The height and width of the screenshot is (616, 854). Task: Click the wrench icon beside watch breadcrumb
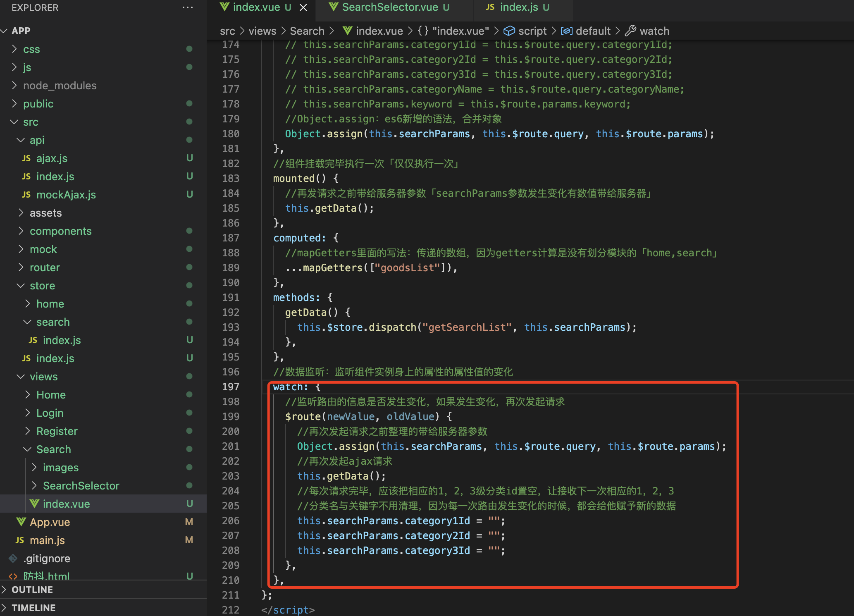click(x=630, y=31)
